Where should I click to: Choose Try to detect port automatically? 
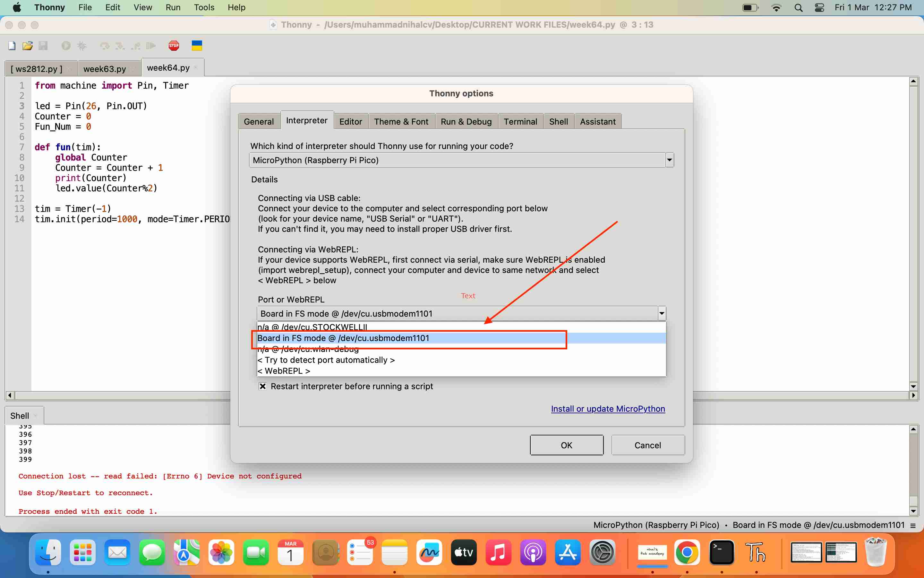tap(461, 360)
